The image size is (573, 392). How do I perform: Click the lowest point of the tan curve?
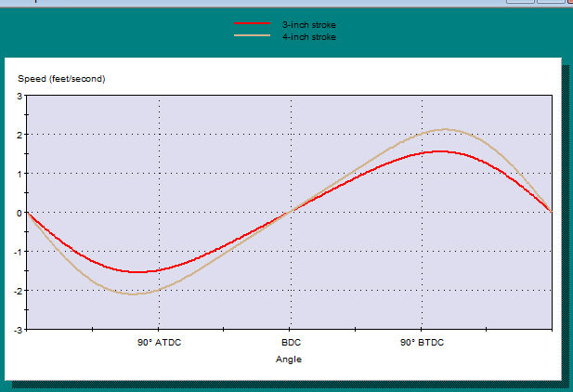point(136,294)
